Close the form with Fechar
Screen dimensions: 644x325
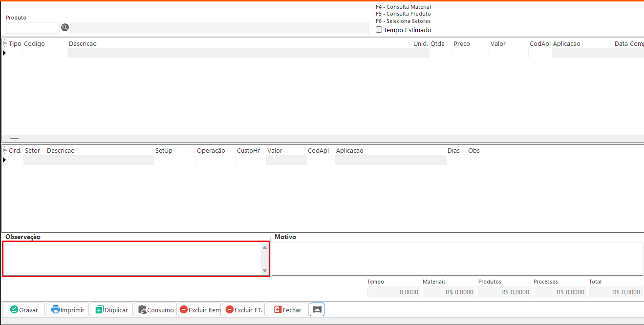coord(287,310)
